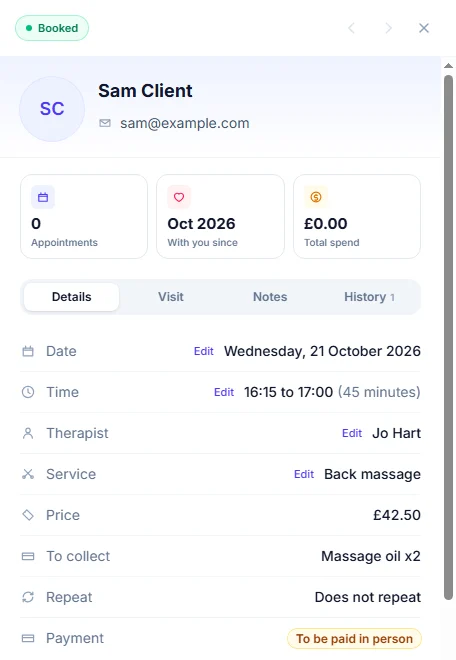
Task: Edit the Back massage service
Action: (304, 474)
